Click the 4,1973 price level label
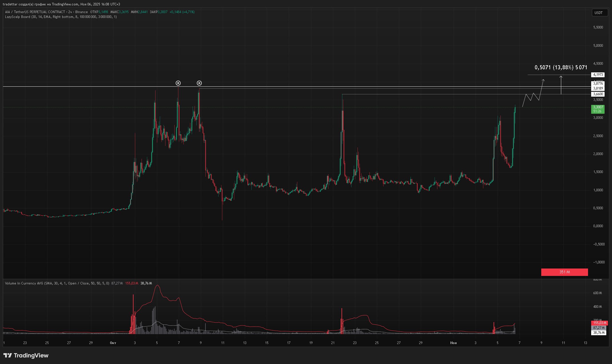 coord(598,75)
